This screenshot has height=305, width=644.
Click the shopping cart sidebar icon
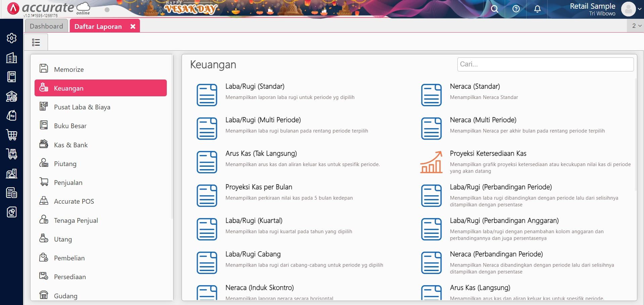click(x=12, y=135)
